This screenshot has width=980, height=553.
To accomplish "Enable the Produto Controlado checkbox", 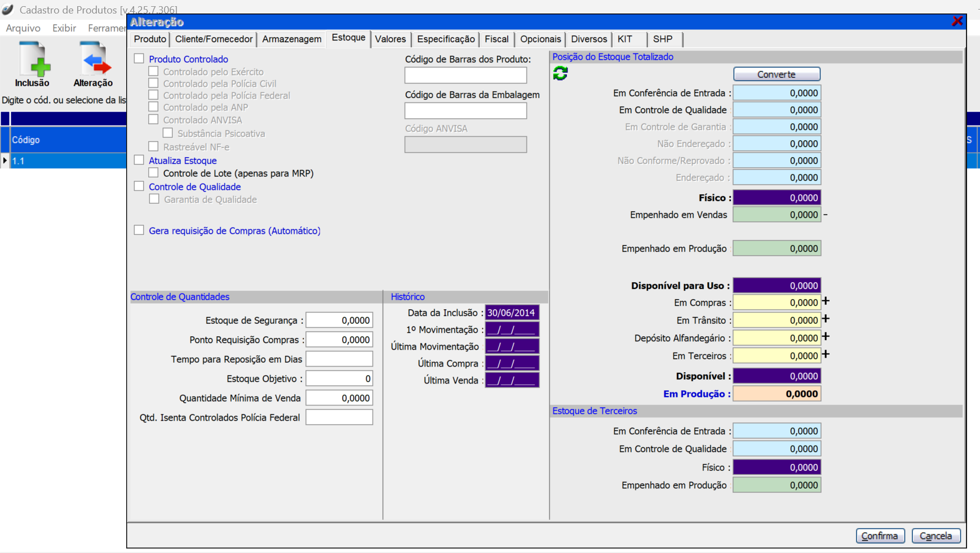I will coord(139,59).
